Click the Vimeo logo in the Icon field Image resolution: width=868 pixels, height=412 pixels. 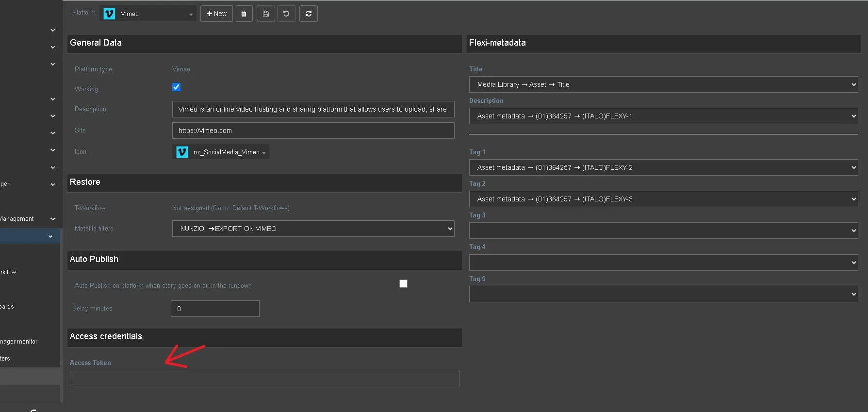(182, 152)
